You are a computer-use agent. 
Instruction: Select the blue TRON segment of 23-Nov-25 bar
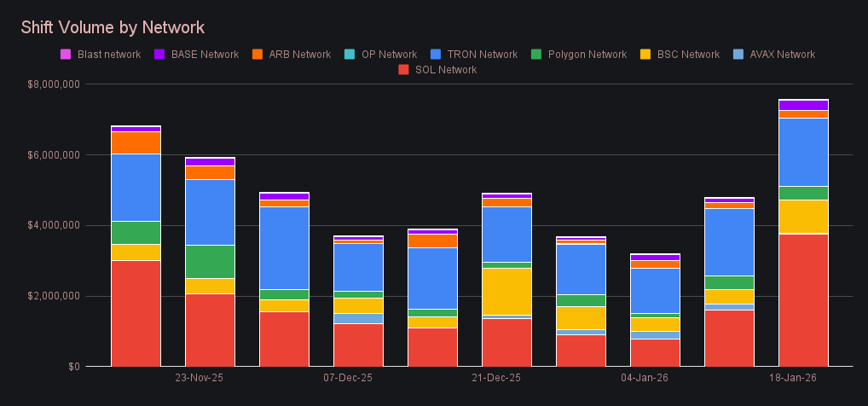pos(210,212)
